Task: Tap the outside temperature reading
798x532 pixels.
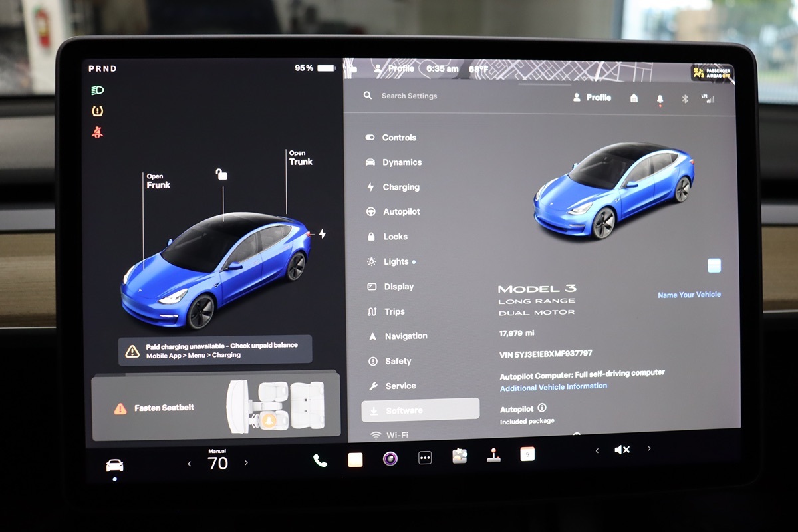Action: 478,68
